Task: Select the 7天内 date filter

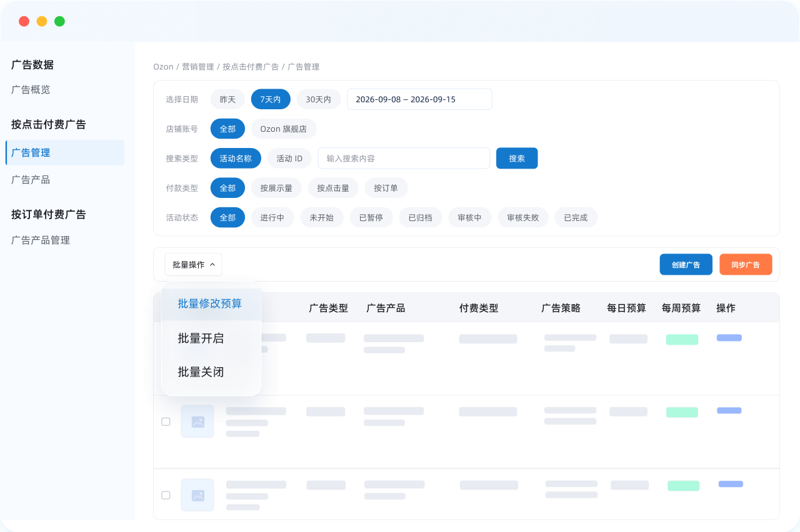Action: [x=271, y=99]
